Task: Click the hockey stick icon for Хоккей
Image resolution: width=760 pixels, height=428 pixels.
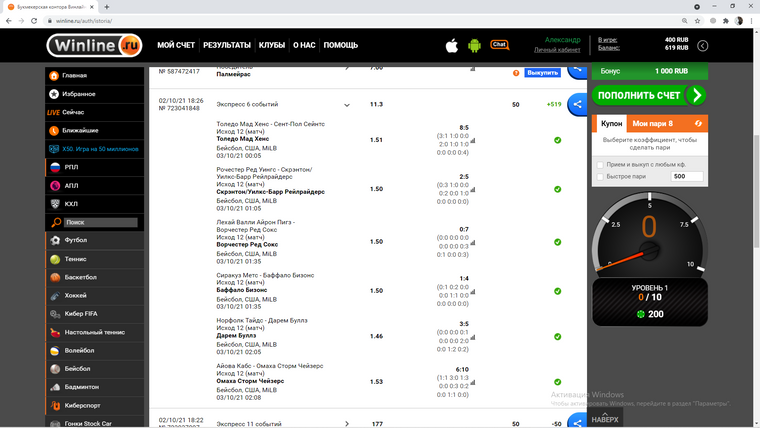Action: 55,296
